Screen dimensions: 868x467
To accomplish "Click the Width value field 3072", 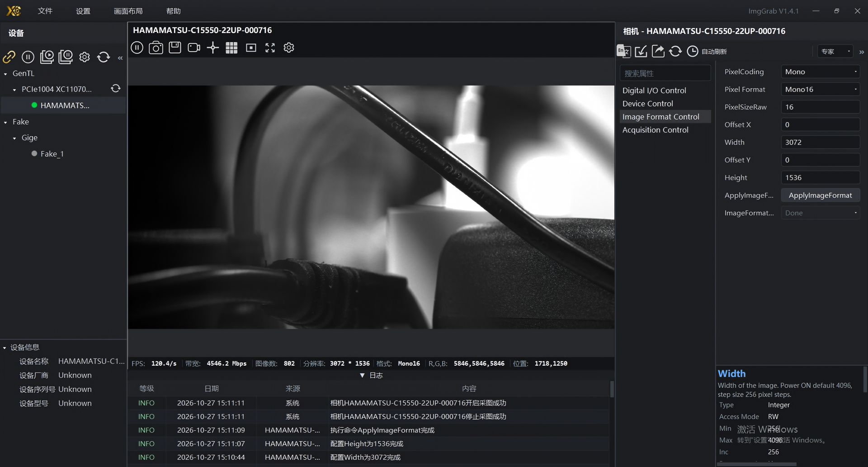I will pyautogui.click(x=821, y=142).
